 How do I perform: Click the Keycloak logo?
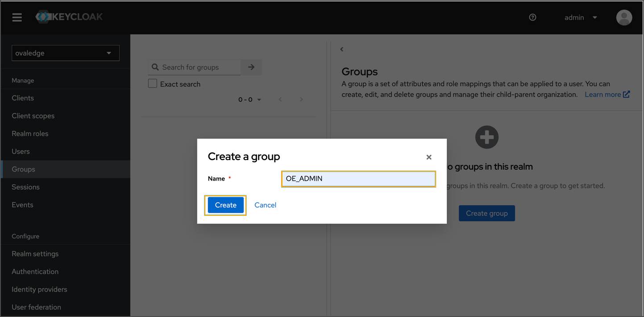click(69, 17)
